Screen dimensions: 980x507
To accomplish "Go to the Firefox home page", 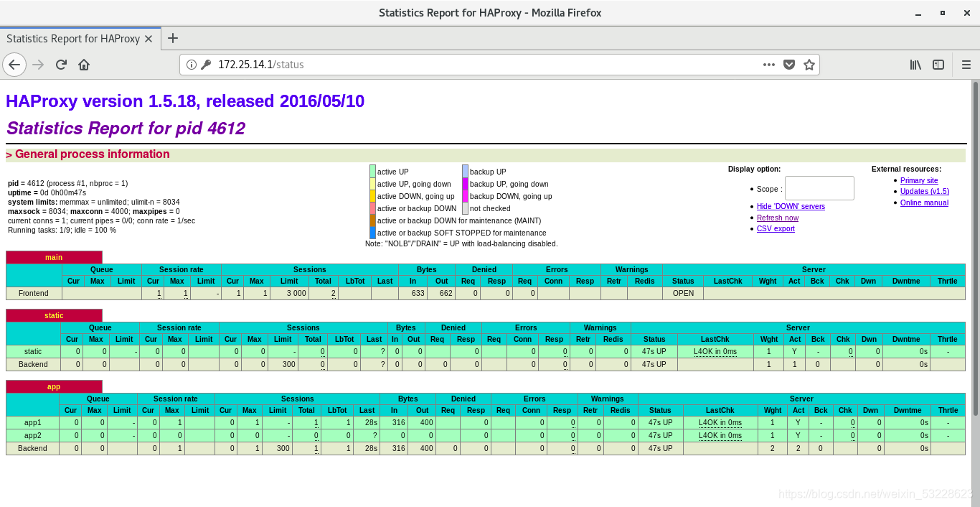I will 84,65.
